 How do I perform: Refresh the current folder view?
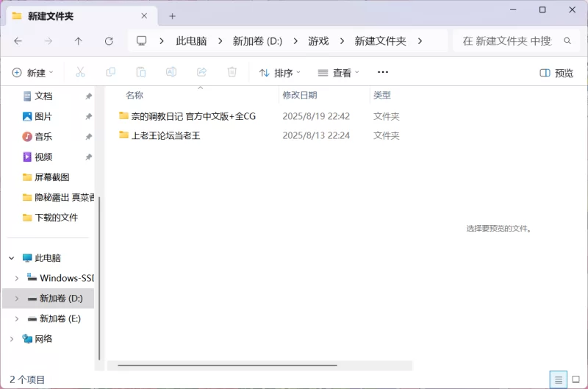(x=109, y=41)
